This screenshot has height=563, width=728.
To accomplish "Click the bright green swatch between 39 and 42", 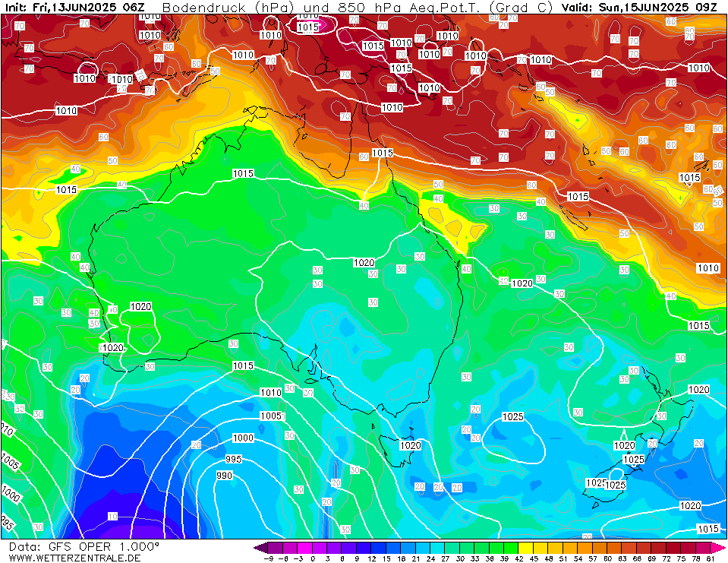I will (x=511, y=547).
